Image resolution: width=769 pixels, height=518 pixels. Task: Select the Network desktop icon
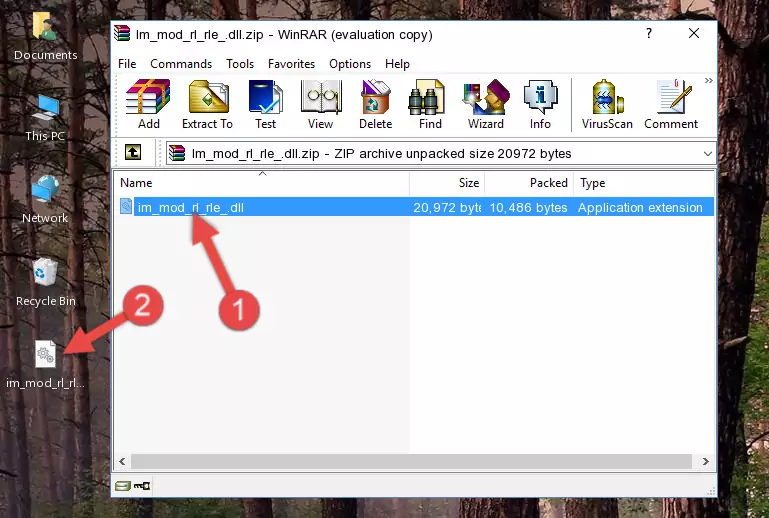tap(45, 200)
